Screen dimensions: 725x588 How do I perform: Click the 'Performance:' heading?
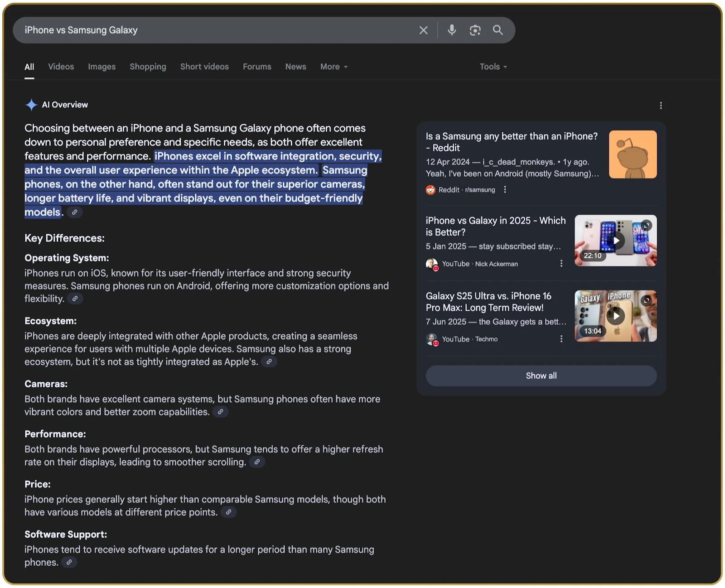55,434
